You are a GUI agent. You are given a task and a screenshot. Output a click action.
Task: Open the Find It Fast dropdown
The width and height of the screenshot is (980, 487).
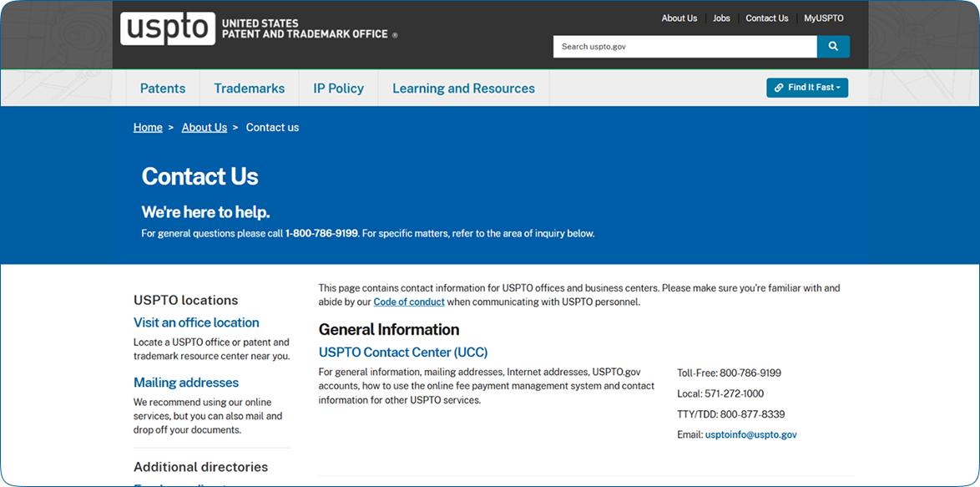pos(807,88)
